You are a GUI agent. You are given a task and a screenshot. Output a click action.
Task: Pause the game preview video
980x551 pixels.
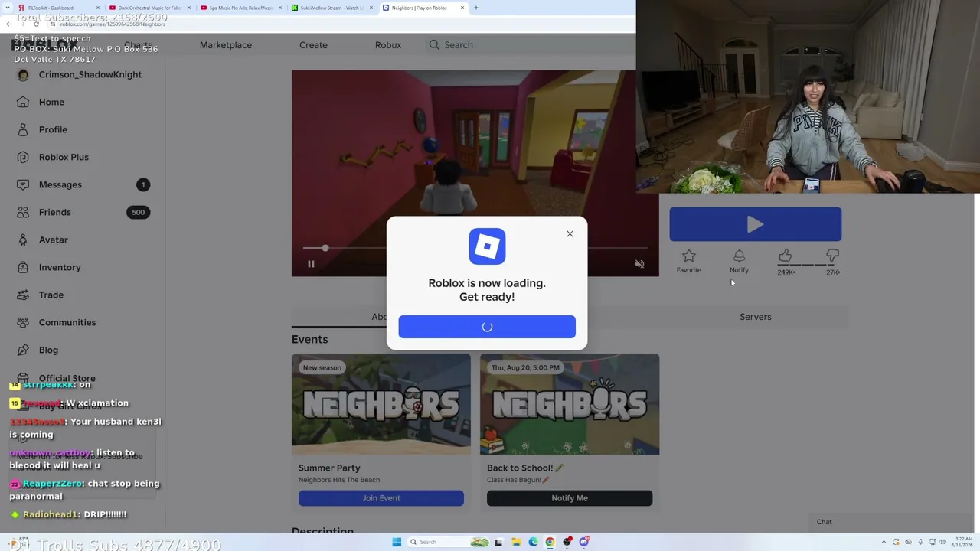[x=311, y=264]
